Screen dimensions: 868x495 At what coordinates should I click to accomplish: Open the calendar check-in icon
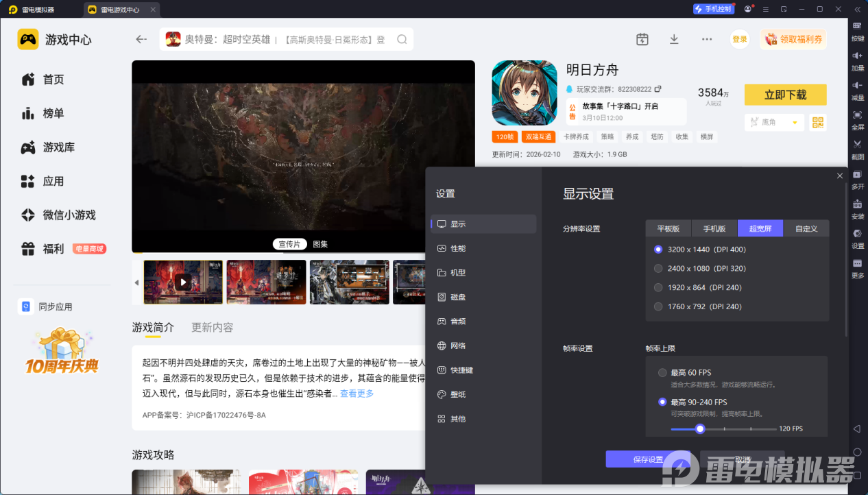pyautogui.click(x=642, y=39)
